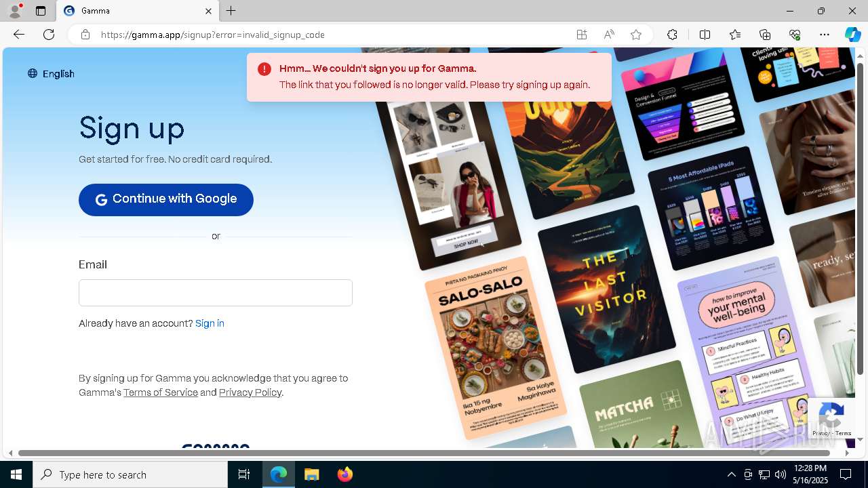Click the reCAPTCHA badge

tap(831, 418)
